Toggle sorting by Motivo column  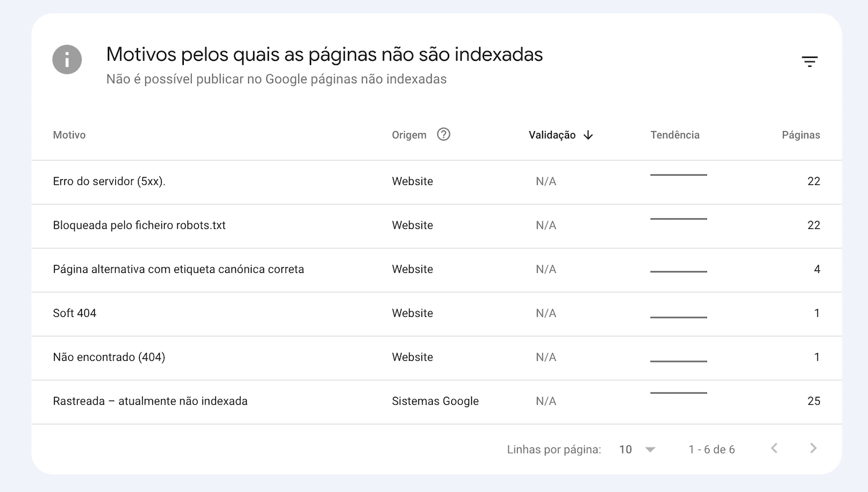[69, 135]
